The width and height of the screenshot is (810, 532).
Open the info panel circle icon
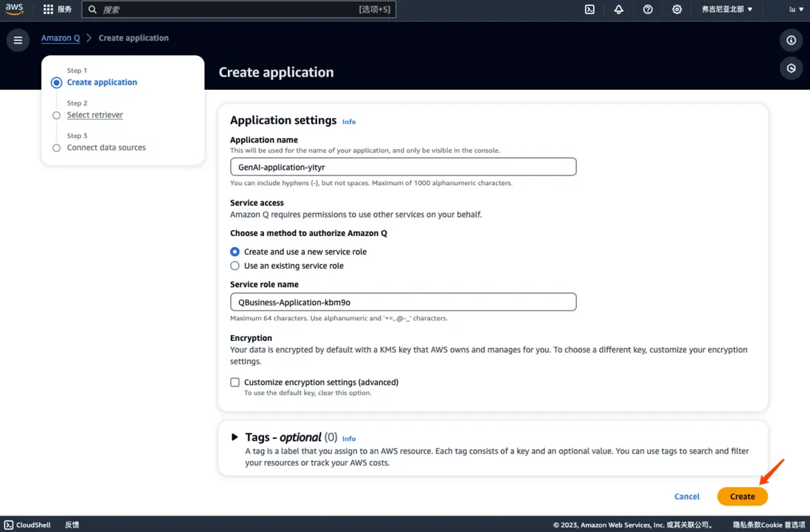pos(791,40)
